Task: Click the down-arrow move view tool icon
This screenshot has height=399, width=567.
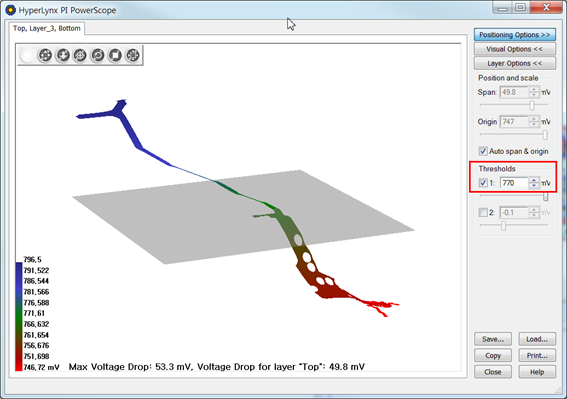Action: 63,55
